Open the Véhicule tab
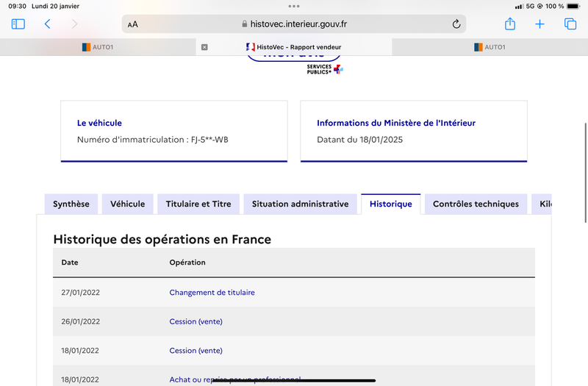This screenshot has width=588, height=386. [127, 204]
